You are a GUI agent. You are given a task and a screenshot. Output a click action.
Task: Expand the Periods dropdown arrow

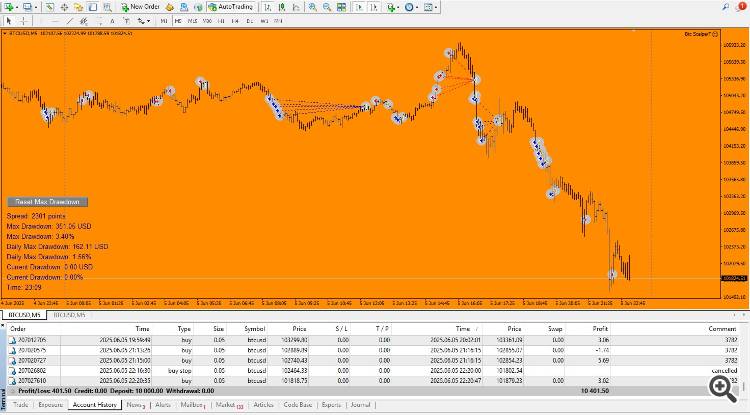click(x=417, y=7)
